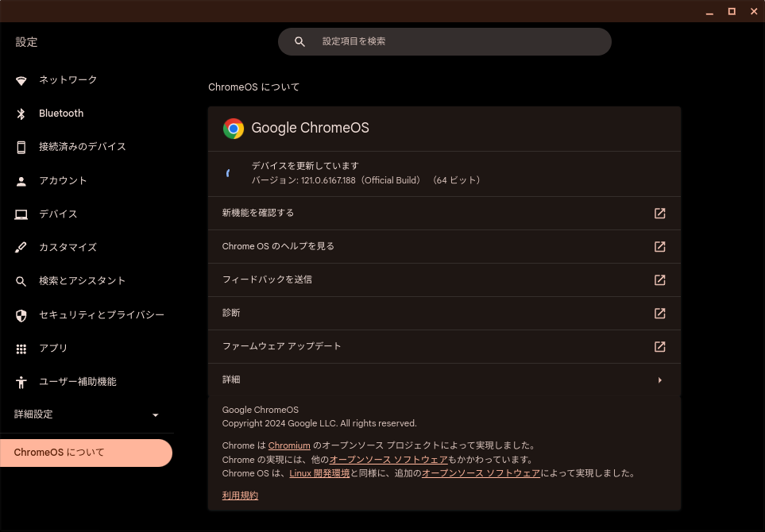Viewport: 765px width, 532px height.
Task: Focus the 設定項目を検索 search field
Action: [x=444, y=41]
